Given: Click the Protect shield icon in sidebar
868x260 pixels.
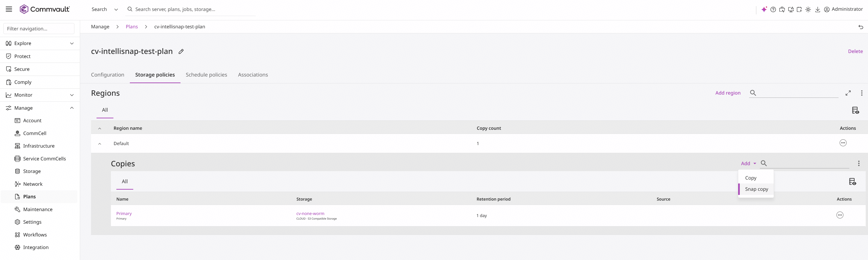Looking at the screenshot, I should coord(9,56).
